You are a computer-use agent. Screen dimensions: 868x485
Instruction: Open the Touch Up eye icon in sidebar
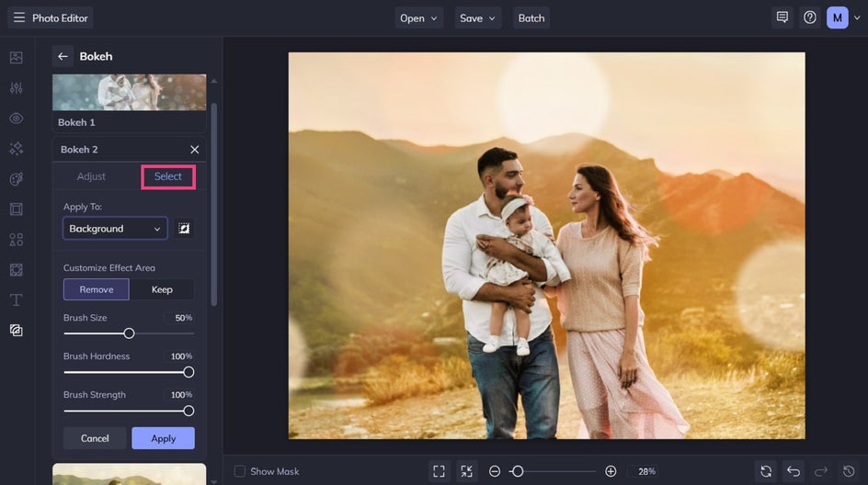[16, 118]
